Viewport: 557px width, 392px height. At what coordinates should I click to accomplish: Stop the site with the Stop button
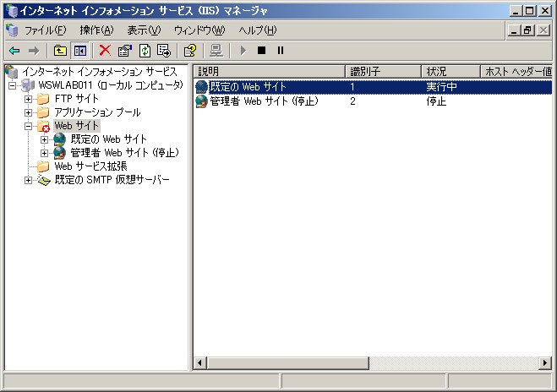[x=262, y=51]
